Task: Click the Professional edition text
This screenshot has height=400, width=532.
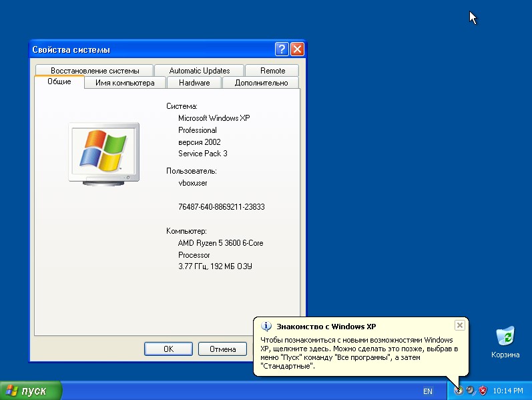Action: coord(198,130)
